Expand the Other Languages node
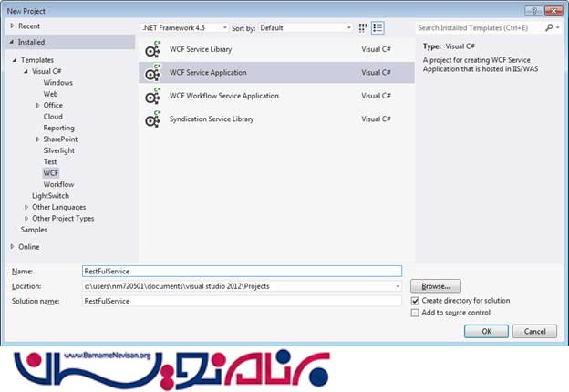569x392 pixels. pyautogui.click(x=26, y=208)
